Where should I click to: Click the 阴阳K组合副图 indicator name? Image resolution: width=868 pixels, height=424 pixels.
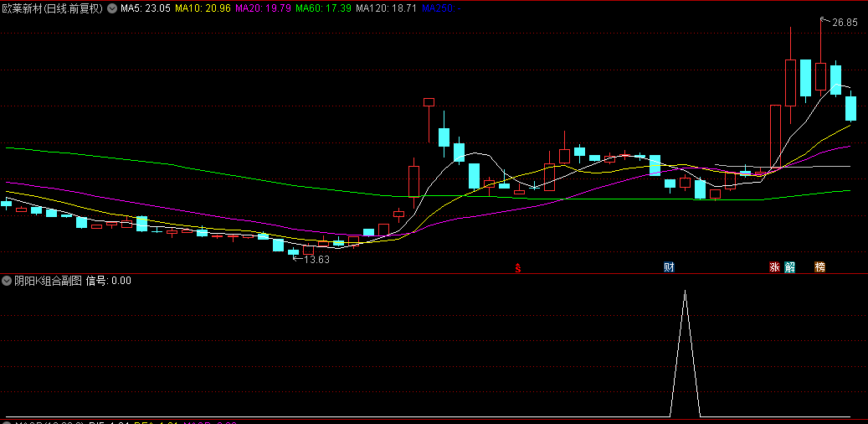coord(49,281)
